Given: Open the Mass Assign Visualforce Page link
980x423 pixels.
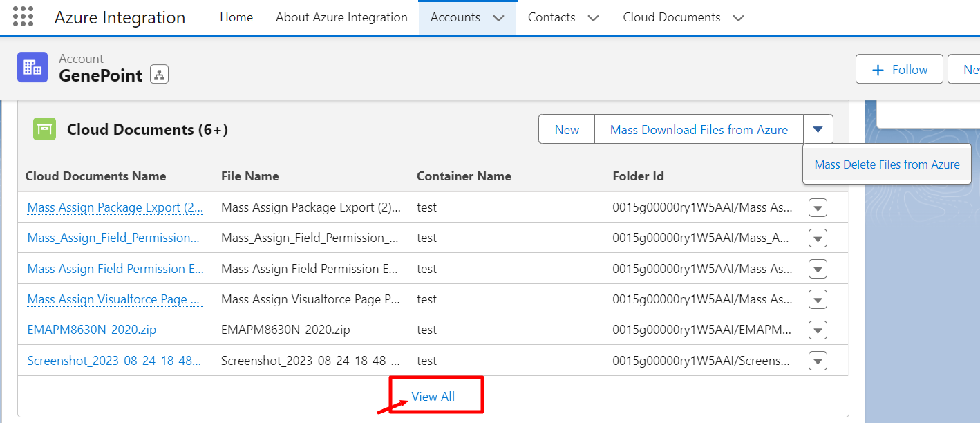Looking at the screenshot, I should click(x=114, y=299).
